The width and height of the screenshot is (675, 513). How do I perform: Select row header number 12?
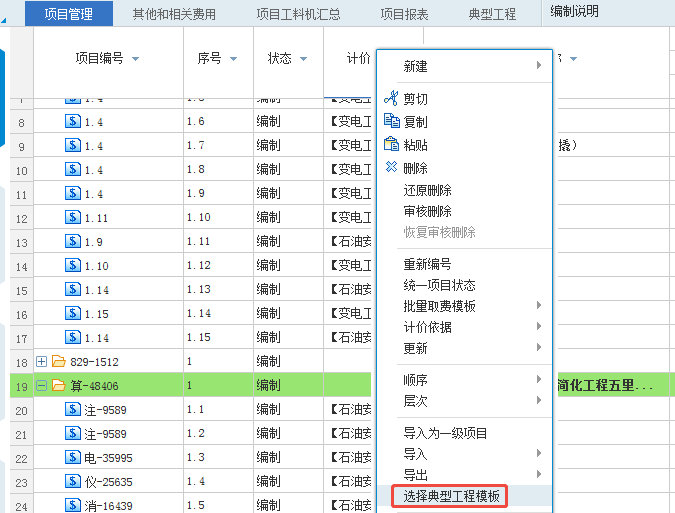point(22,218)
